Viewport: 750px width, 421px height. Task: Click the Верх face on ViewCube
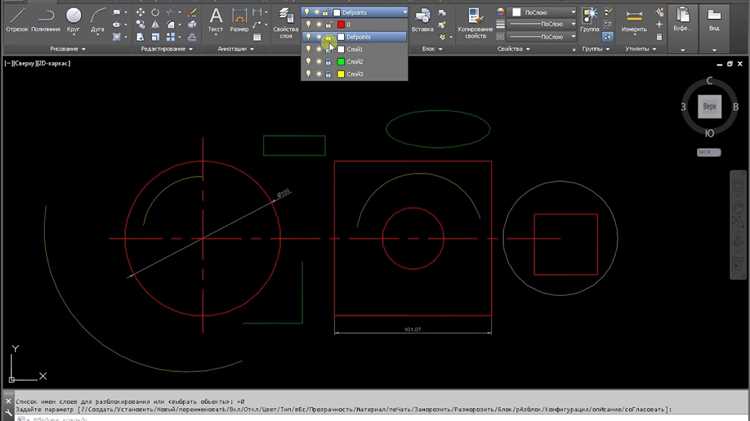(x=709, y=107)
